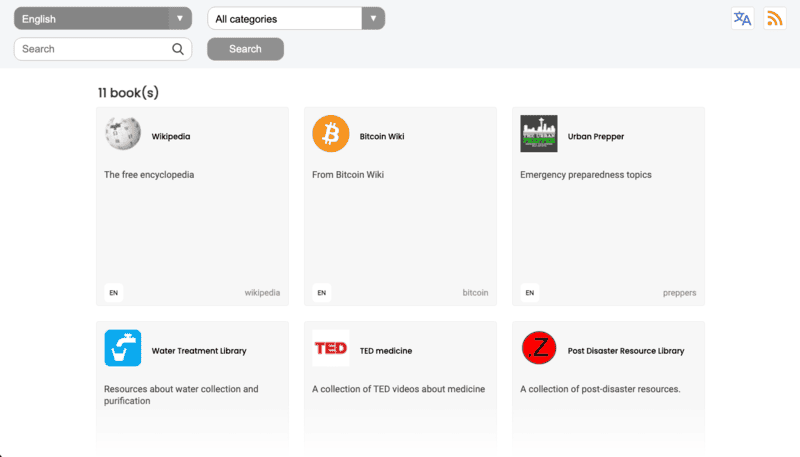The width and height of the screenshot is (800, 457).
Task: Open the Wikipedia book title
Action: 171,136
